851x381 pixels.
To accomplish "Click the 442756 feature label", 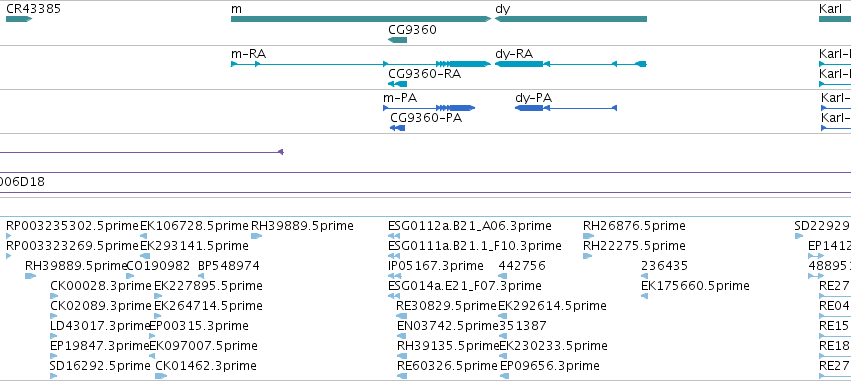I will click(x=522, y=265).
